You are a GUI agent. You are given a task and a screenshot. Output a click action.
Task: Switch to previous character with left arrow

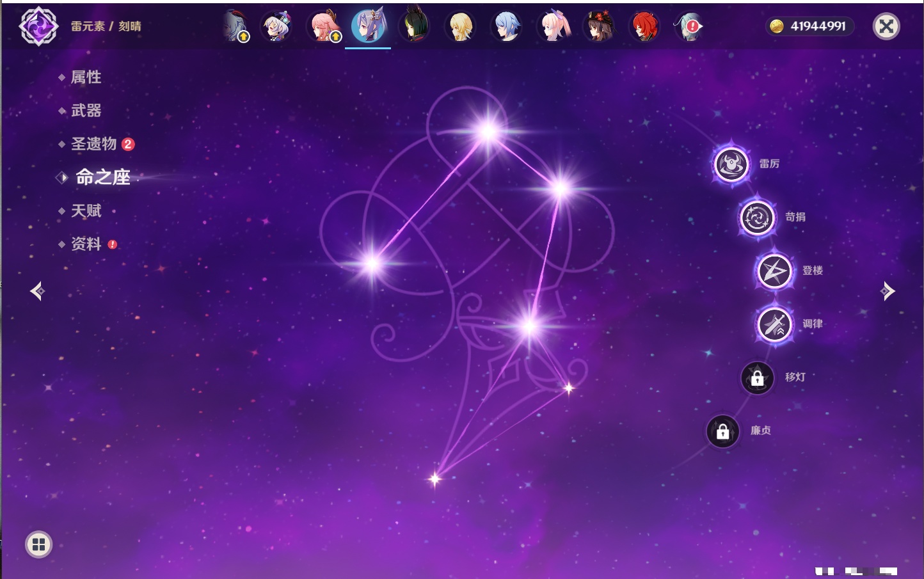[x=37, y=291]
